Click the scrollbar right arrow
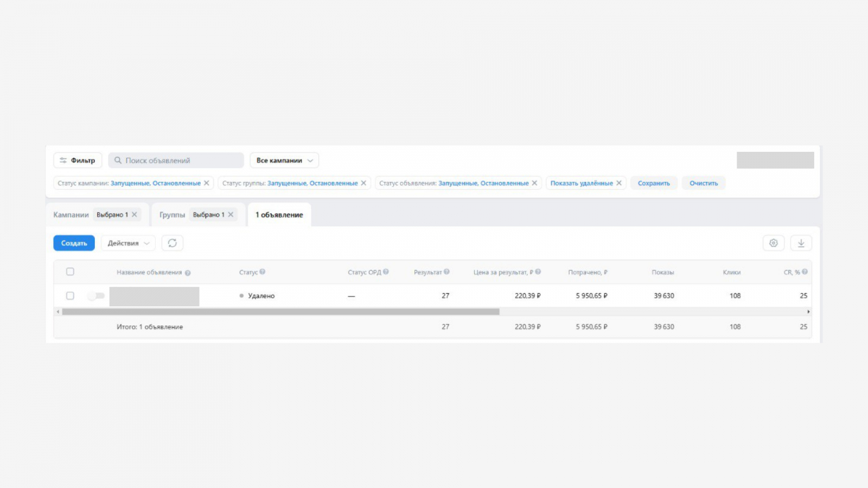 808,312
